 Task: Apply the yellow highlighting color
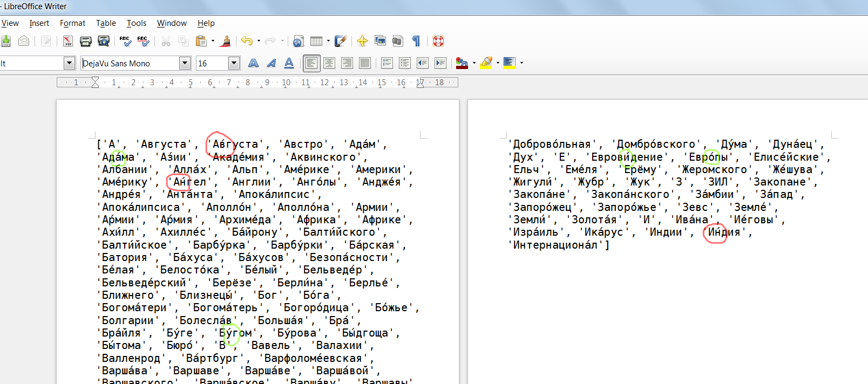coord(486,64)
